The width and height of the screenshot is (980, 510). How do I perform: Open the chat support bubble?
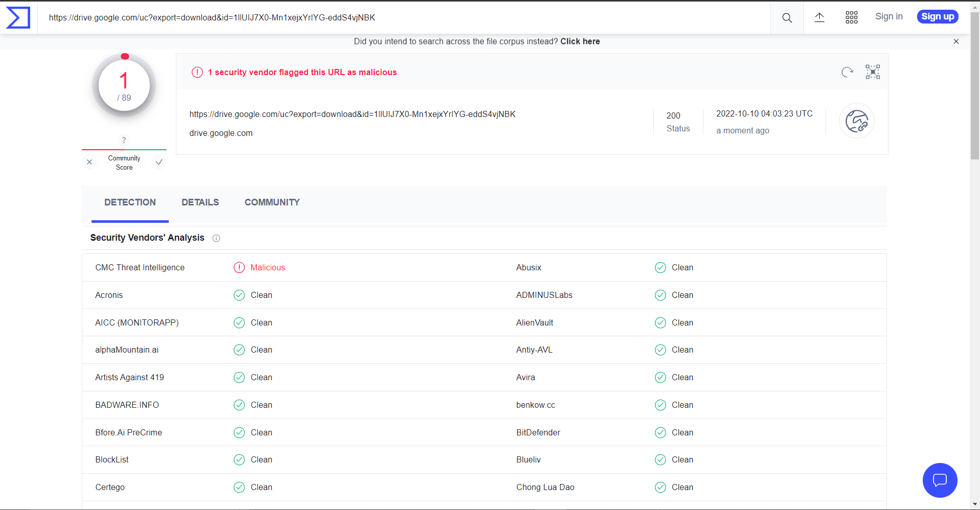point(940,480)
